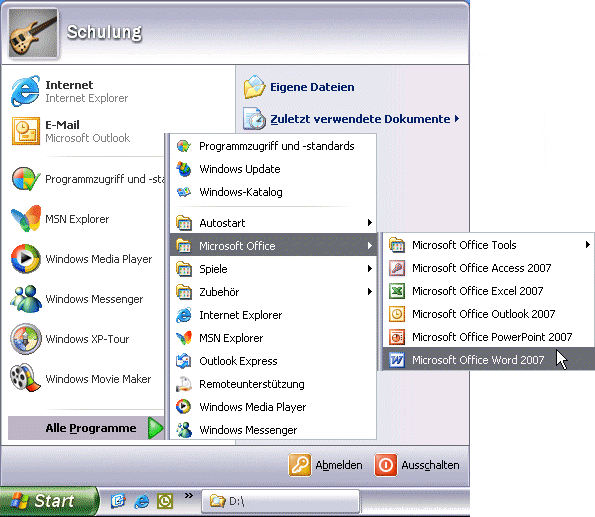Click the Outlook Express envelope icon
This screenshot has height=517, width=595.
(x=184, y=361)
